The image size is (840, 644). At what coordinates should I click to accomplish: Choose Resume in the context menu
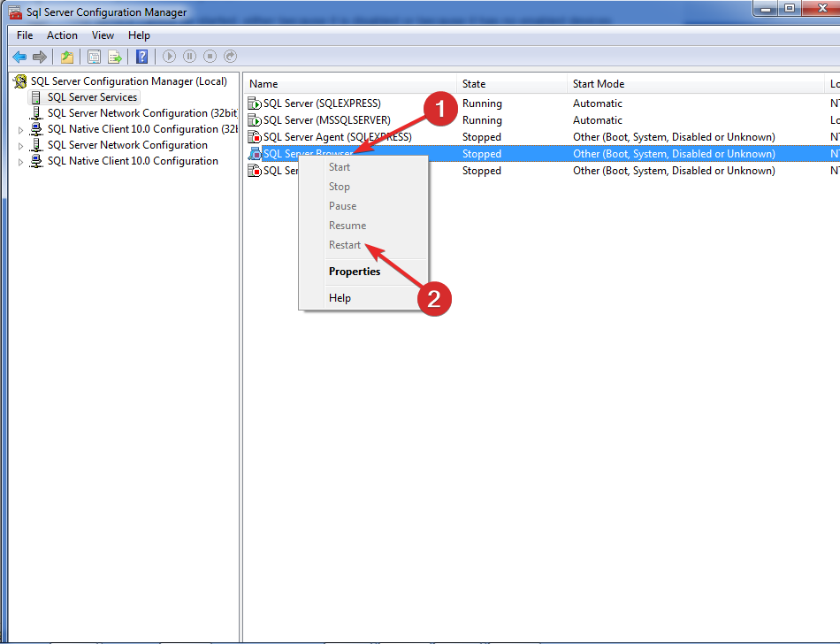coord(347,226)
